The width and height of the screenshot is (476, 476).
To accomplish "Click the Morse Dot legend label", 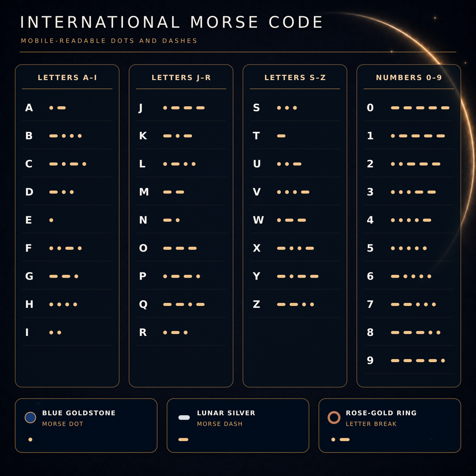I will pyautogui.click(x=63, y=424).
